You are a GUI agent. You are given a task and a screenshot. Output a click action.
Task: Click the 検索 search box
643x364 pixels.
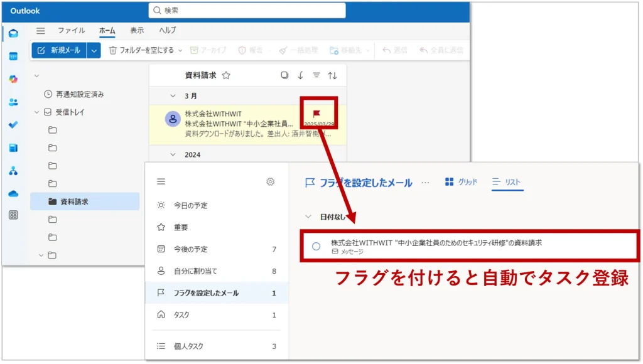[x=247, y=11]
